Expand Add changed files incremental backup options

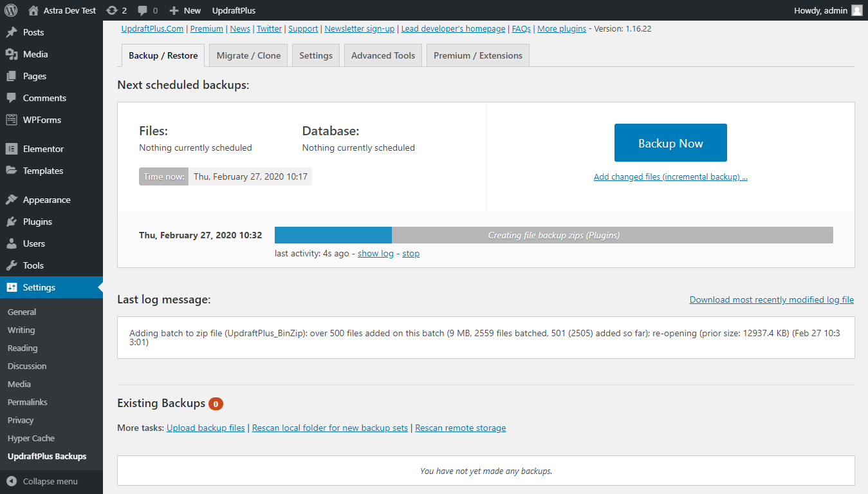tap(670, 176)
